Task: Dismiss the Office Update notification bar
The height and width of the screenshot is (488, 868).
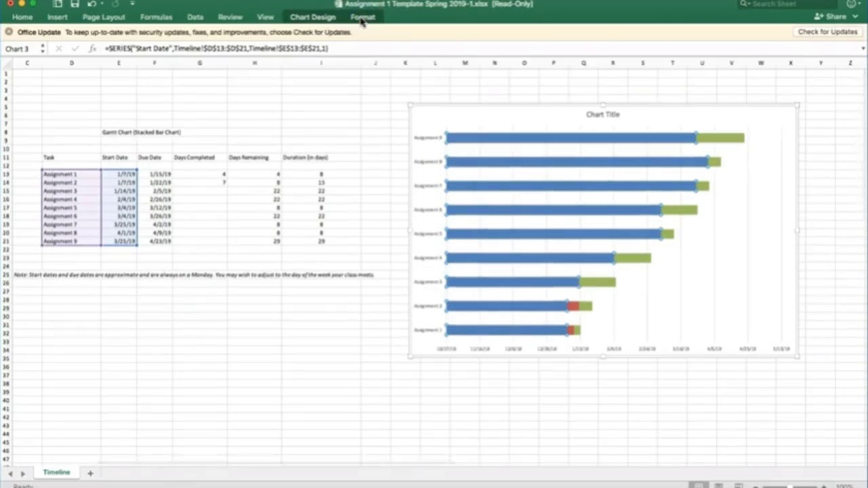Action: (9, 32)
